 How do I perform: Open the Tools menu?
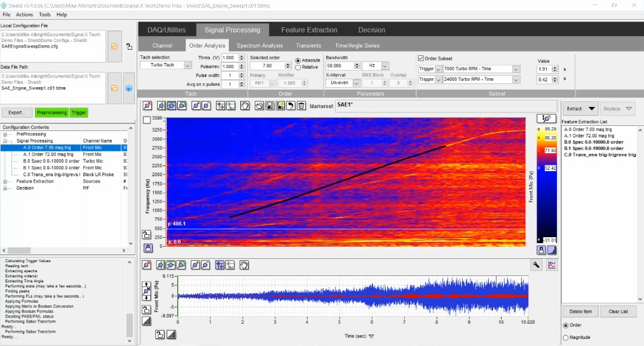(45, 14)
